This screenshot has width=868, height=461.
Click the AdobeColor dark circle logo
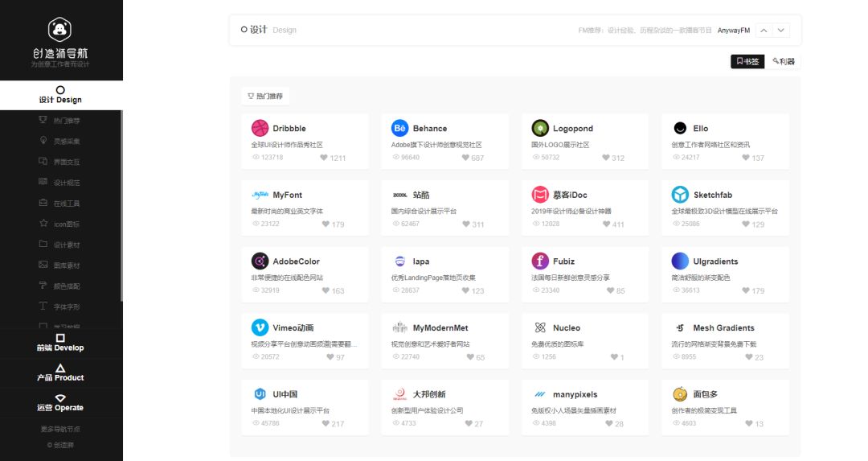pyautogui.click(x=260, y=261)
